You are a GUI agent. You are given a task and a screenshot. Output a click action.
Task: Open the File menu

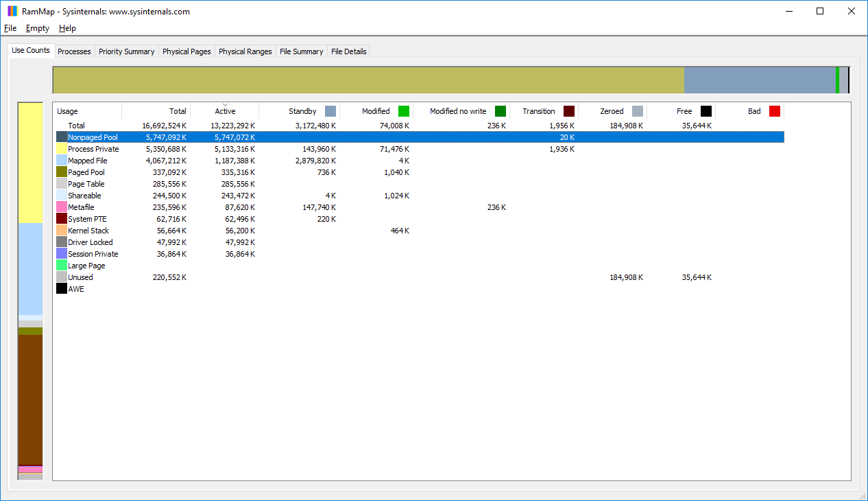pyautogui.click(x=10, y=28)
